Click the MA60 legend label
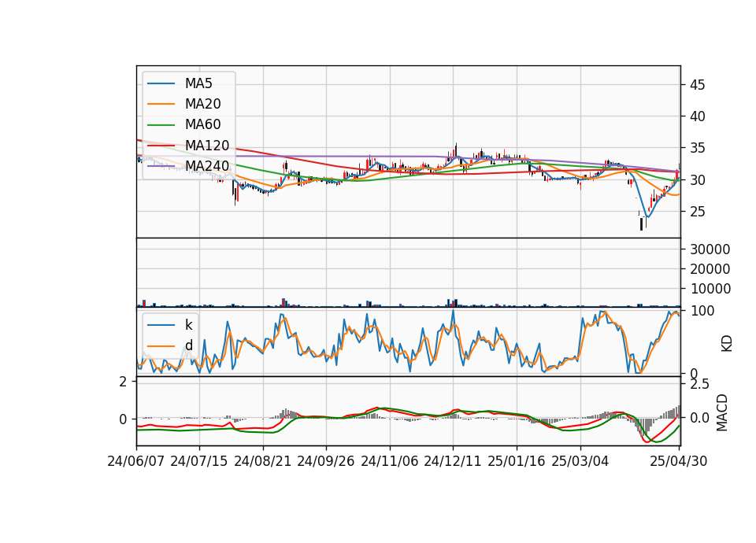 tap(202, 125)
